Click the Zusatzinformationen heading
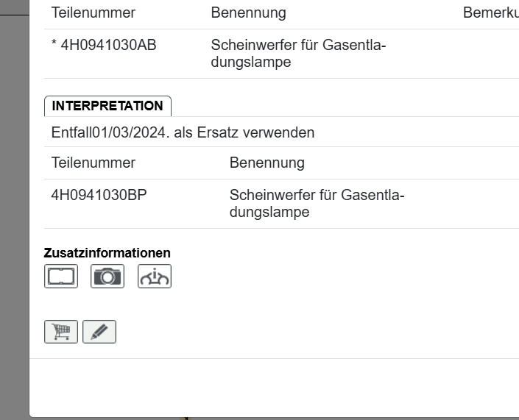This screenshot has height=420, width=519. pos(107,253)
